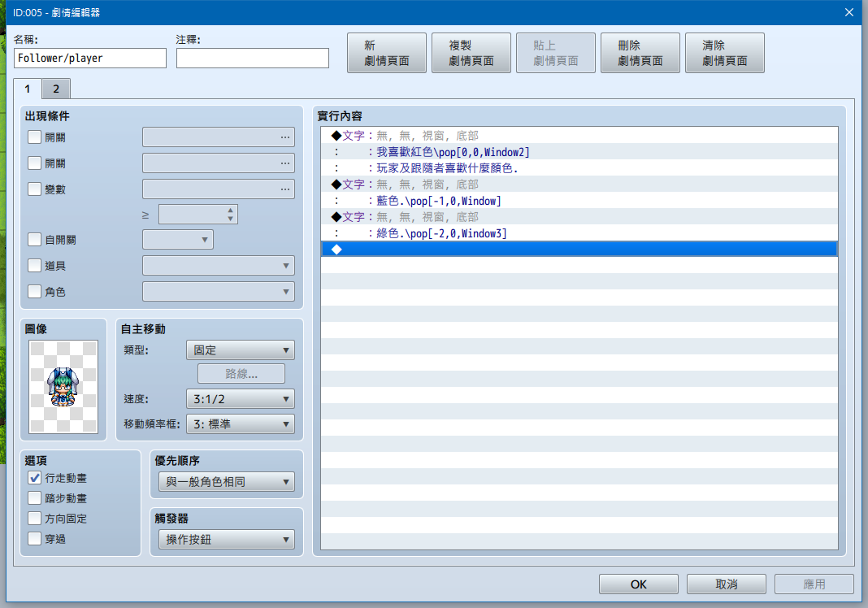The height and width of the screenshot is (608, 868).
Task: Close the 劇情編輯器 dialog window
Action: point(849,12)
